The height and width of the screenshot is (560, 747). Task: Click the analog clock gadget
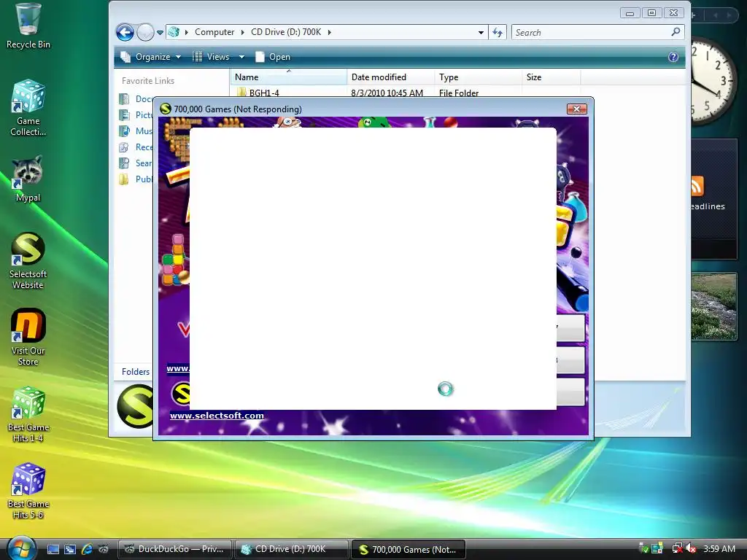point(713,81)
